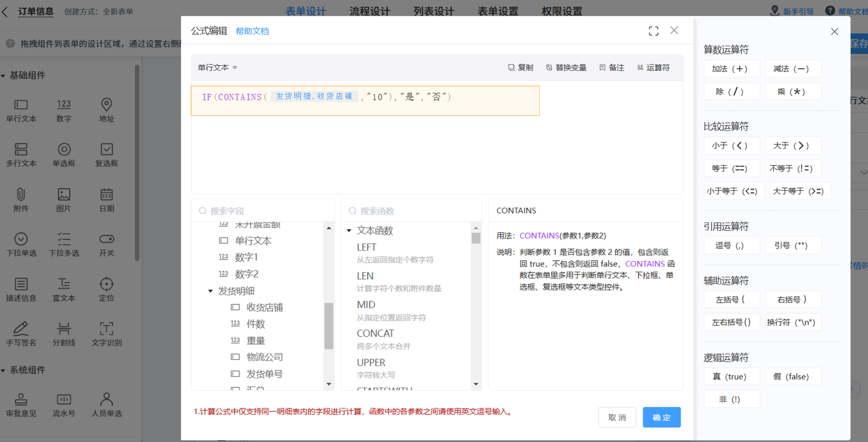Select the 文字识别 OCR component
Image resolution: width=868 pixels, height=442 pixels.
107,334
